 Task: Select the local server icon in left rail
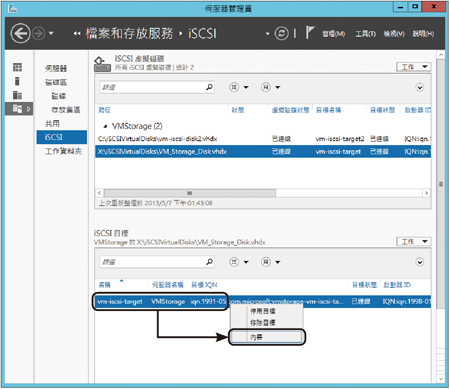pyautogui.click(x=17, y=81)
